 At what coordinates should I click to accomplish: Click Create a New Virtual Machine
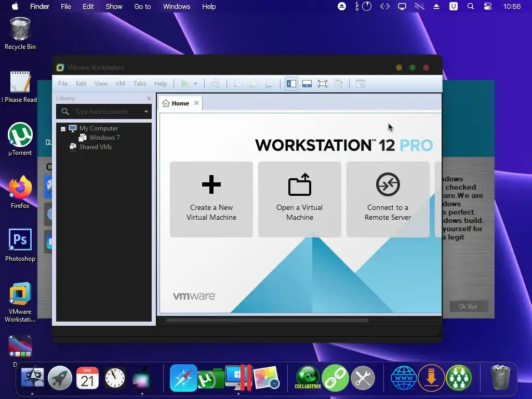pyautogui.click(x=211, y=199)
